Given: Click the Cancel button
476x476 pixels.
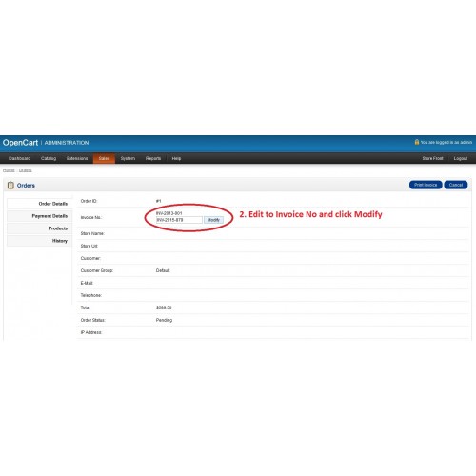Looking at the screenshot, I should tap(456, 185).
